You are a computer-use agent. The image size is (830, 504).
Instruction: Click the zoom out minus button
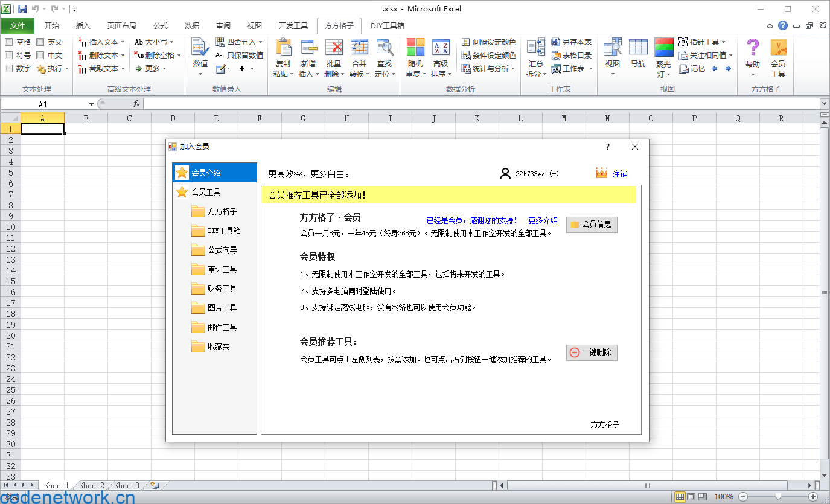pos(743,496)
